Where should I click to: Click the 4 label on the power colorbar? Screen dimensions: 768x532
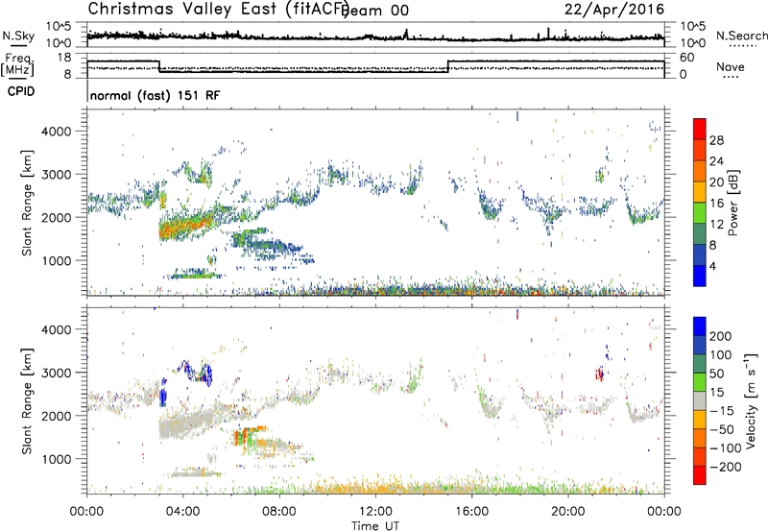(712, 267)
